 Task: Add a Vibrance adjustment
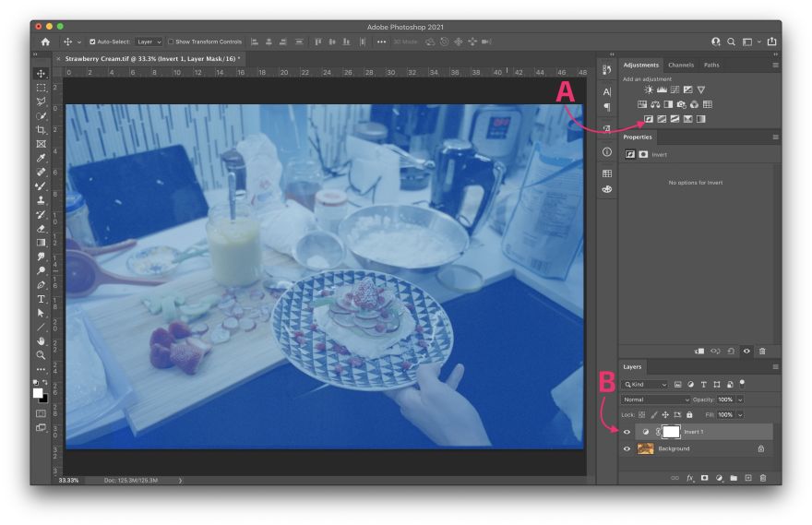pyautogui.click(x=701, y=89)
